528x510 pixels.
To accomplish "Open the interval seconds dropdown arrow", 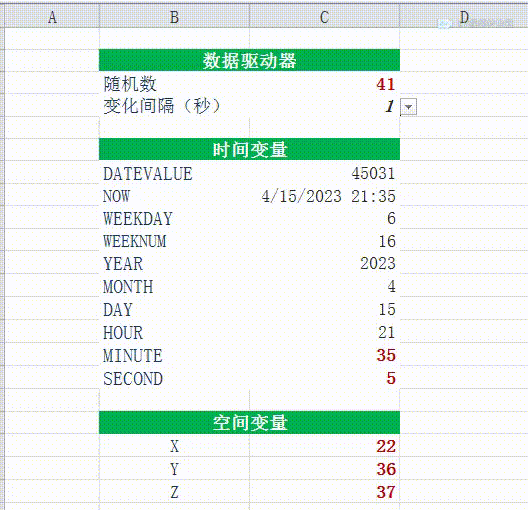I will (x=408, y=107).
